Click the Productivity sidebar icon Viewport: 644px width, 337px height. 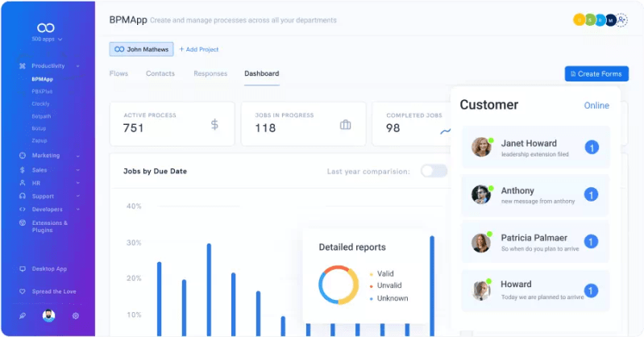[x=23, y=66]
